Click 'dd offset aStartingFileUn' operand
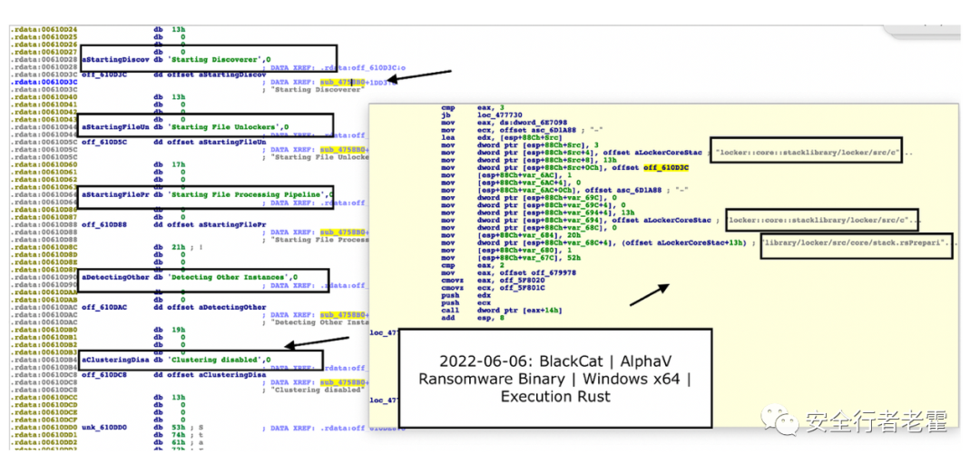Viewport: 980px width, 465px height. point(210,142)
